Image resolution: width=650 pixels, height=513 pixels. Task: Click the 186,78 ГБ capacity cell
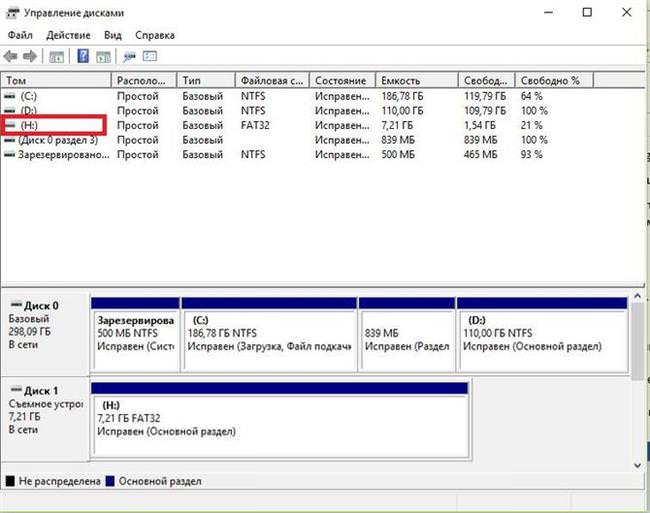point(402,96)
